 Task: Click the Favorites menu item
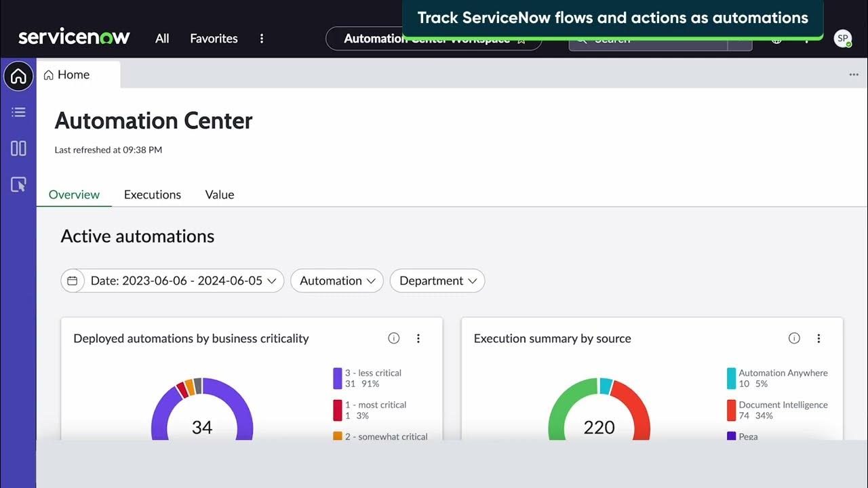tap(214, 39)
